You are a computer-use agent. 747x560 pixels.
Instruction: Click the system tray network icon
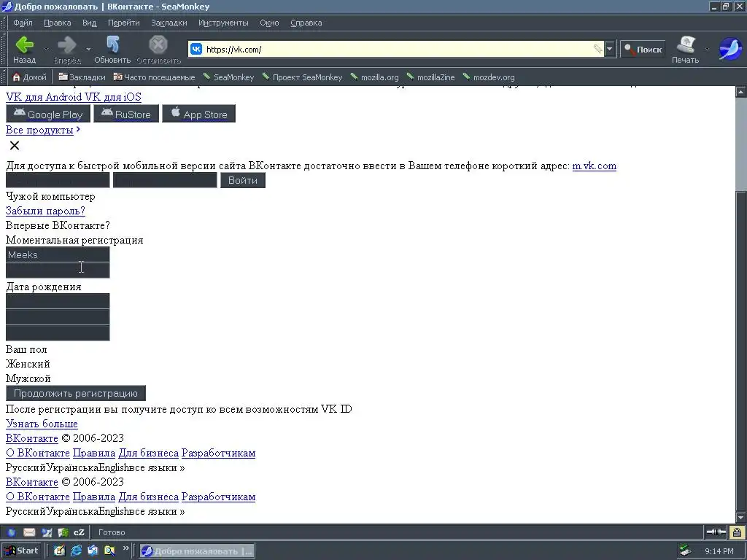point(686,551)
